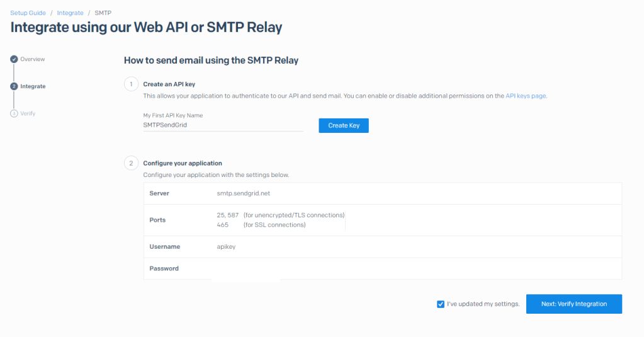Open Setup Guide in the breadcrumb
Screen dimensions: 644x337
click(28, 13)
